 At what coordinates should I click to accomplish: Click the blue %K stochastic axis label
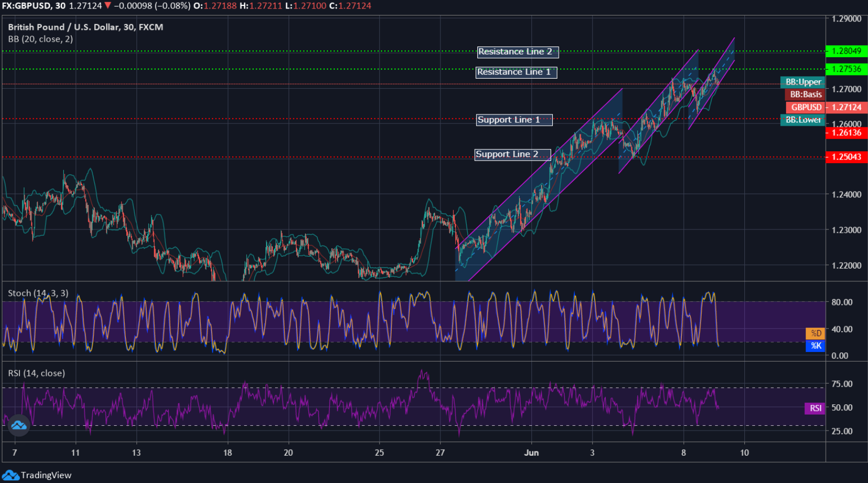click(x=816, y=346)
